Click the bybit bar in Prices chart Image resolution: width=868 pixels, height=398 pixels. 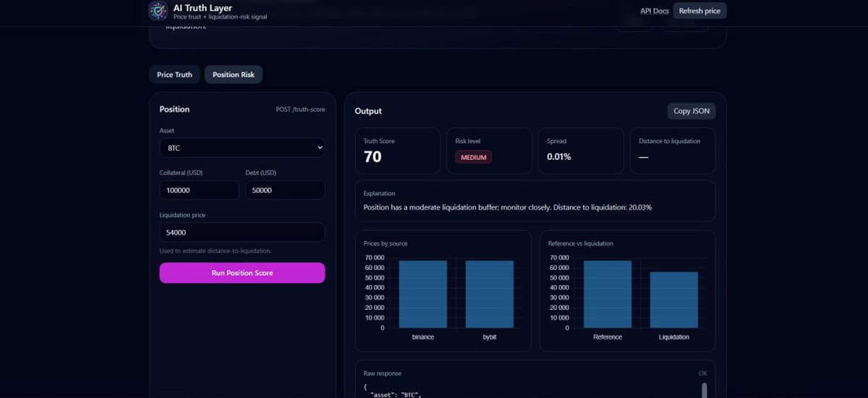pos(490,294)
